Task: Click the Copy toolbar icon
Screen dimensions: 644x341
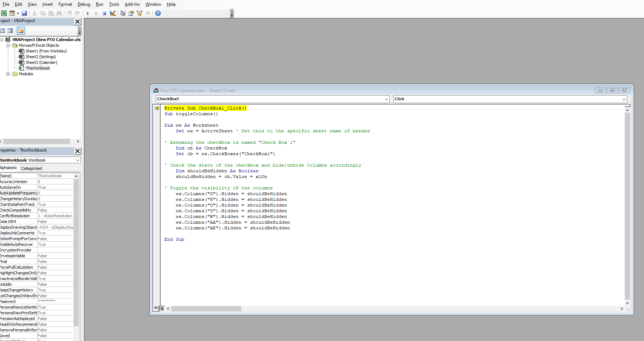Action: pos(42,13)
